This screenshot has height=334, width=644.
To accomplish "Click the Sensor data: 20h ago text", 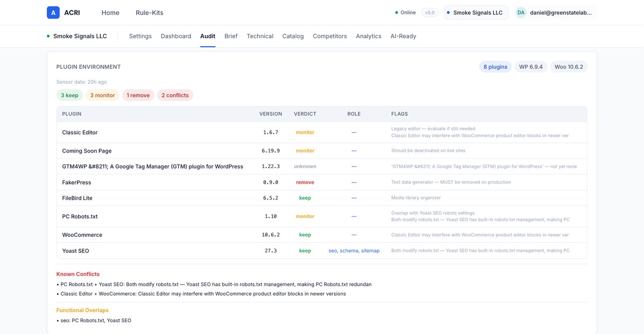I will (x=82, y=82).
